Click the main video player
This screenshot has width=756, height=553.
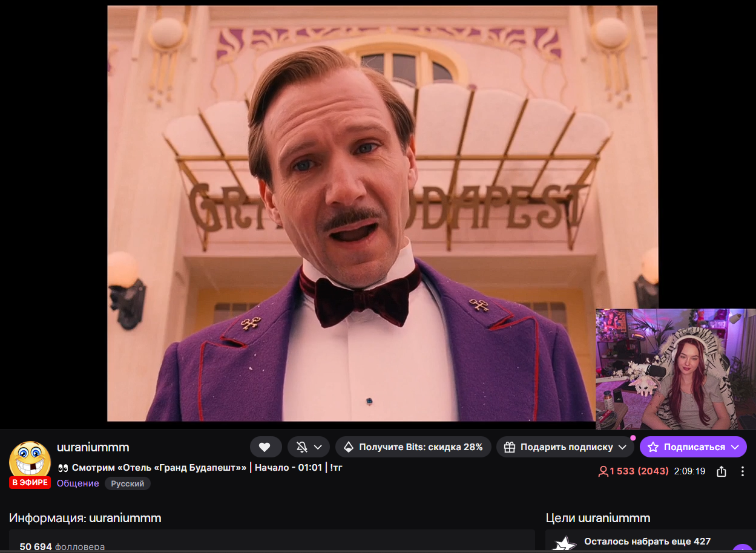pyautogui.click(x=378, y=214)
